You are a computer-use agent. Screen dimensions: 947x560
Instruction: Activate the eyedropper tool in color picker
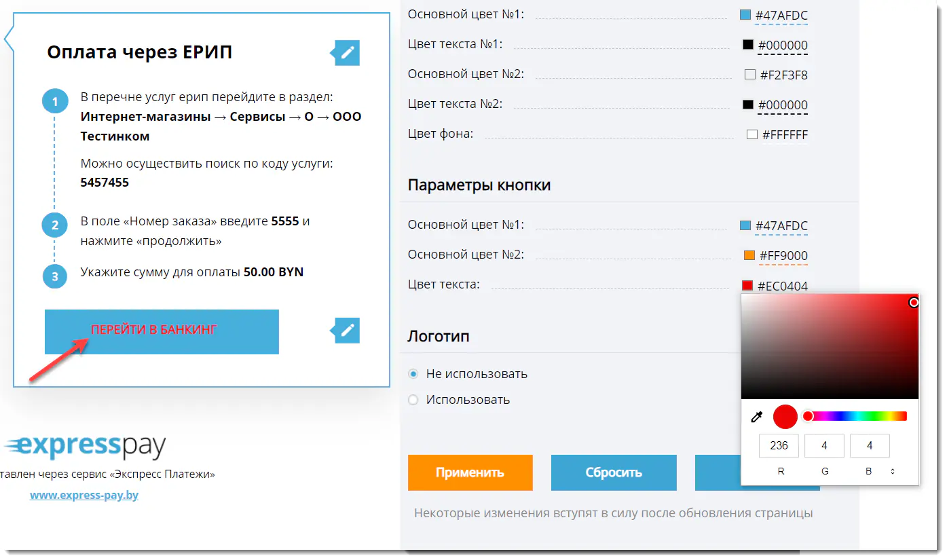(757, 417)
